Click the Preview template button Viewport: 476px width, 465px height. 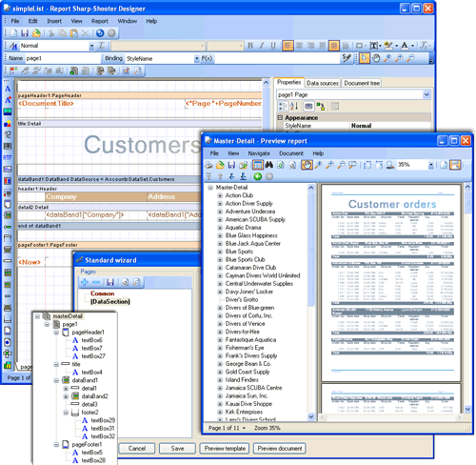225,449
